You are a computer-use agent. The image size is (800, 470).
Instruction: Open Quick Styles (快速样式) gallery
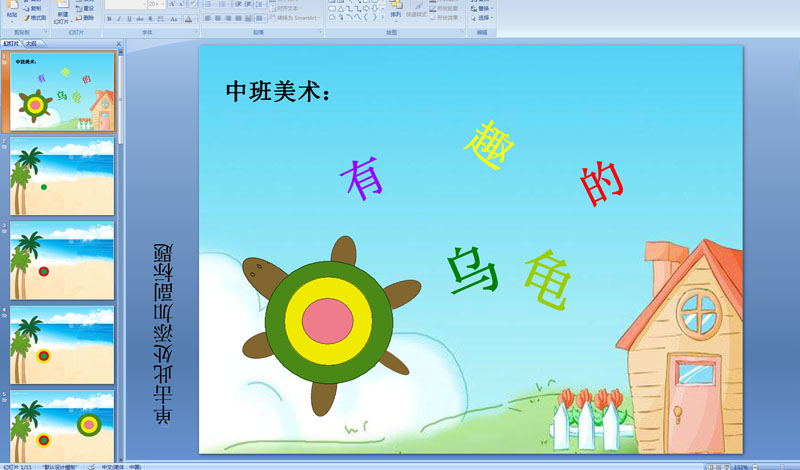pyautogui.click(x=416, y=11)
